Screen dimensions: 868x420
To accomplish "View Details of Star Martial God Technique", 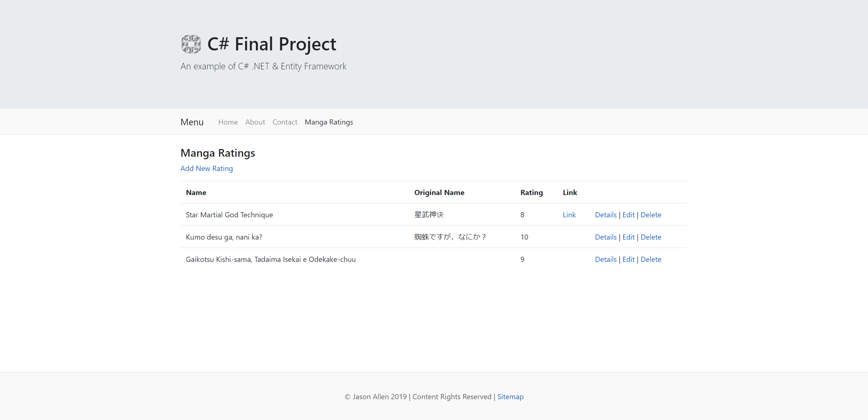I will coord(605,215).
